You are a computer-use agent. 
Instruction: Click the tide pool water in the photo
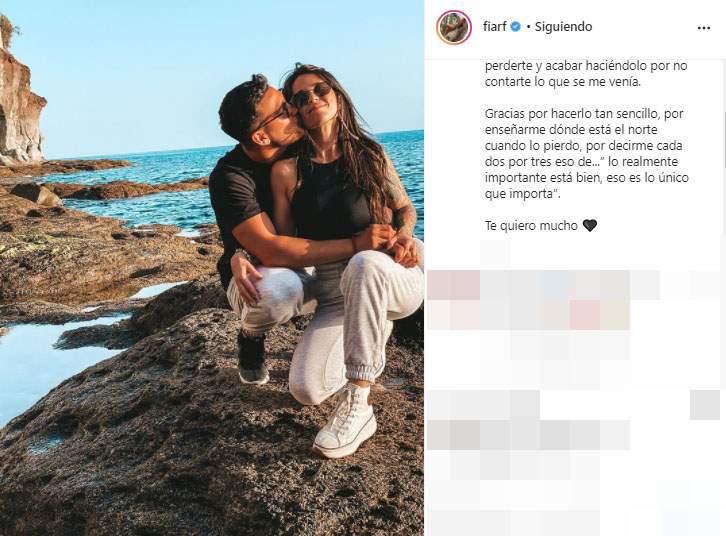point(44,356)
